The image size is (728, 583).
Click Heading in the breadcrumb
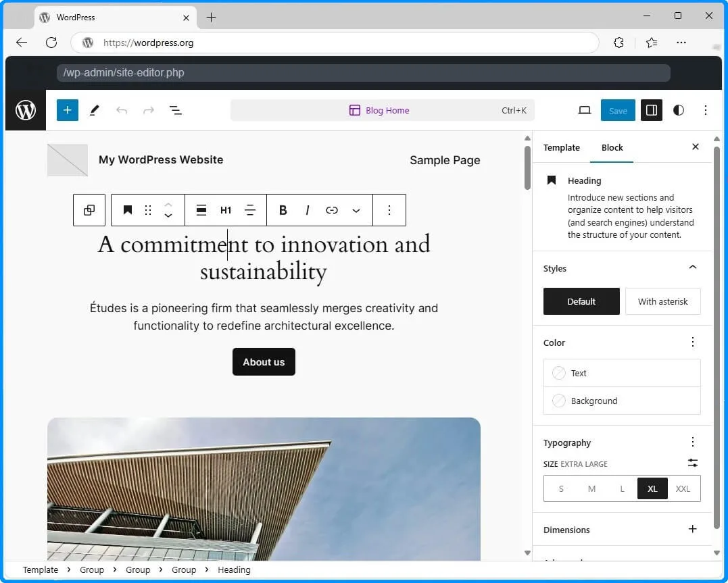pos(233,569)
